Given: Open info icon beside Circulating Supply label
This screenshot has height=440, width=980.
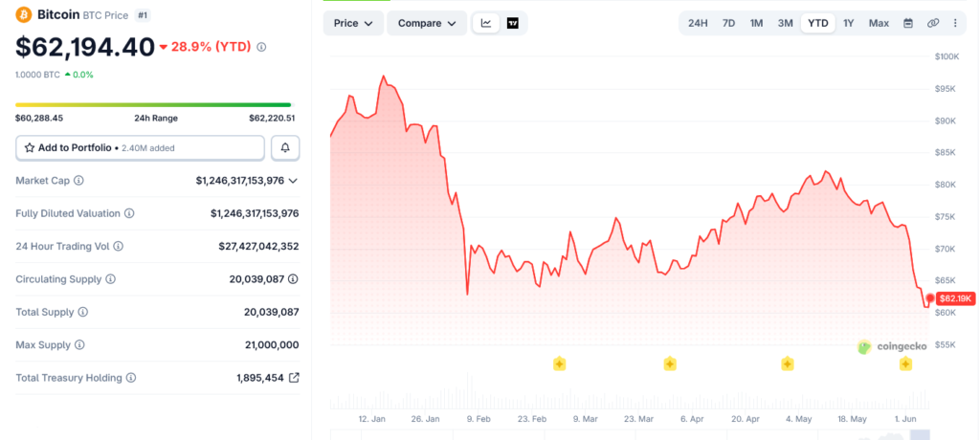Looking at the screenshot, I should click(111, 278).
